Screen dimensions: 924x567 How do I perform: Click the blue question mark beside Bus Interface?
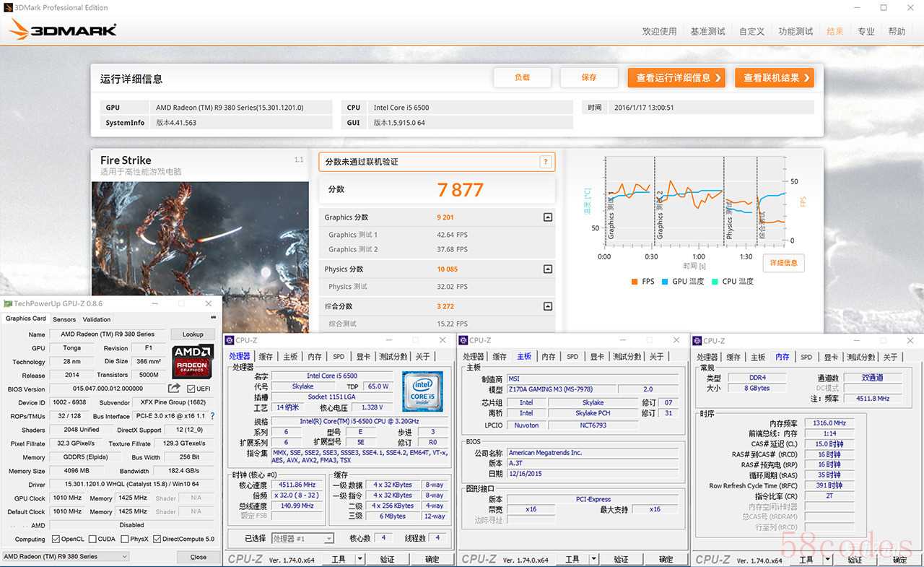pos(213,416)
